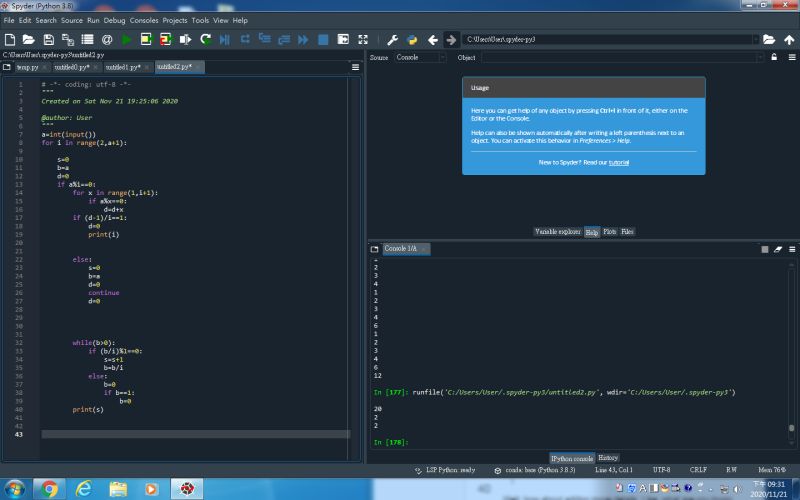800x500 pixels.
Task: Open the Spyder tutorial link
Action: point(618,162)
